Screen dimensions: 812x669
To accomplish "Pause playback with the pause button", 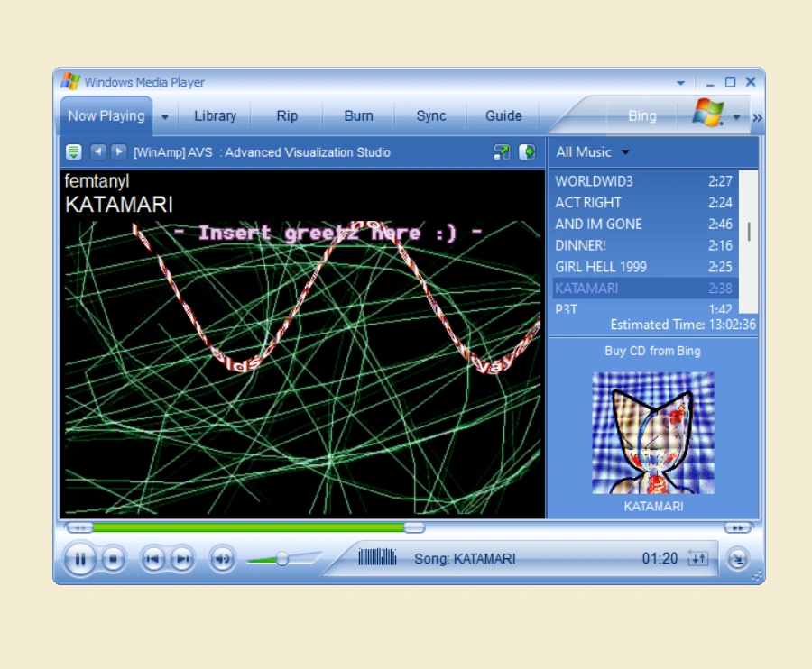I will [x=79, y=559].
